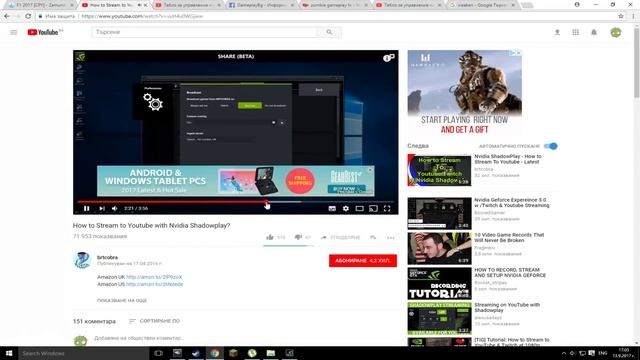Open the Amazon UK link
640x360 pixels.
pyautogui.click(x=154, y=277)
